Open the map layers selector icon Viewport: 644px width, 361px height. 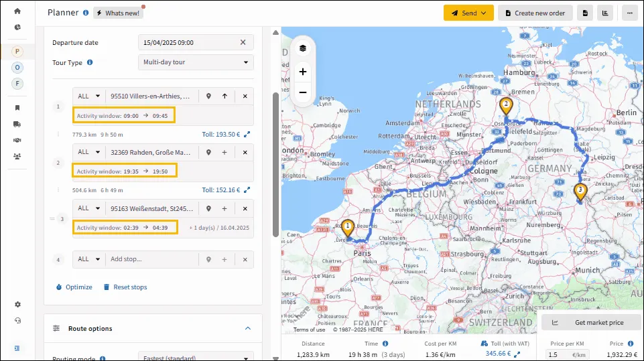pos(303,48)
